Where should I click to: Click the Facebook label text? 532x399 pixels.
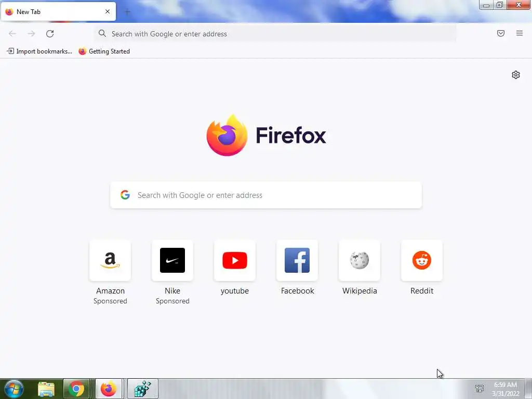298,291
